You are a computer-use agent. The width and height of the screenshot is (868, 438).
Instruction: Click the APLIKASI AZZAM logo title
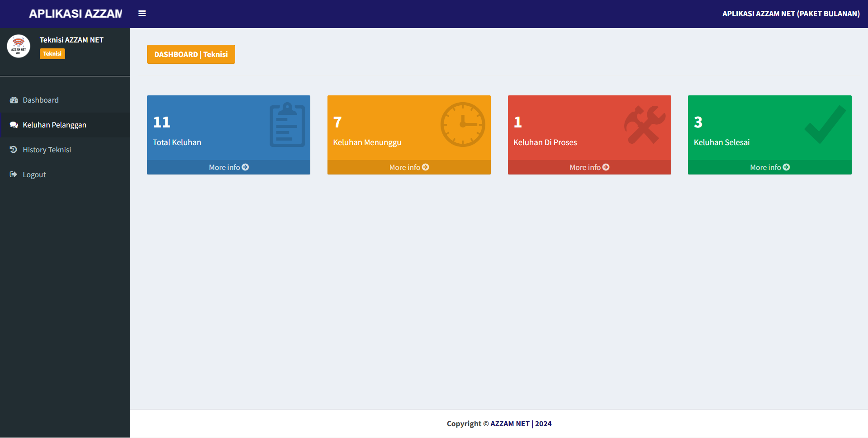click(75, 14)
